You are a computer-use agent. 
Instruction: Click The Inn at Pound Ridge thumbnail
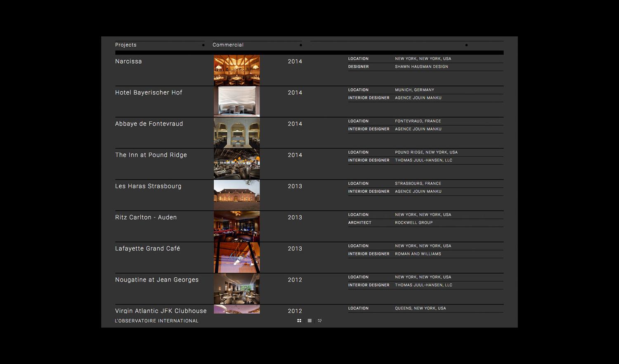point(237,164)
